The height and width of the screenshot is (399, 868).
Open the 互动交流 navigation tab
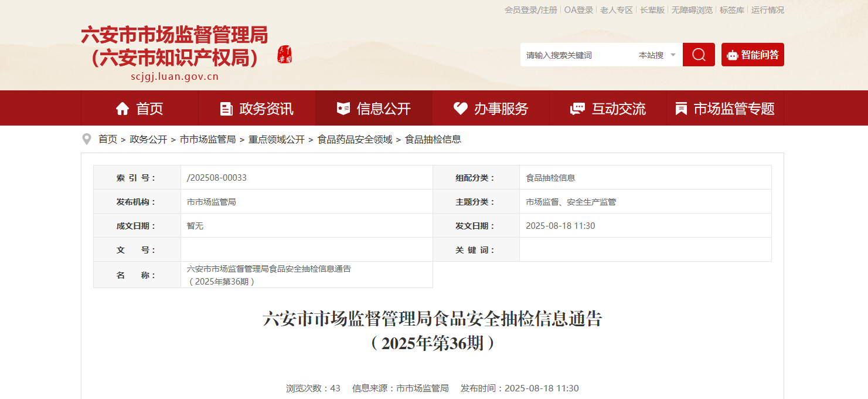pos(608,108)
